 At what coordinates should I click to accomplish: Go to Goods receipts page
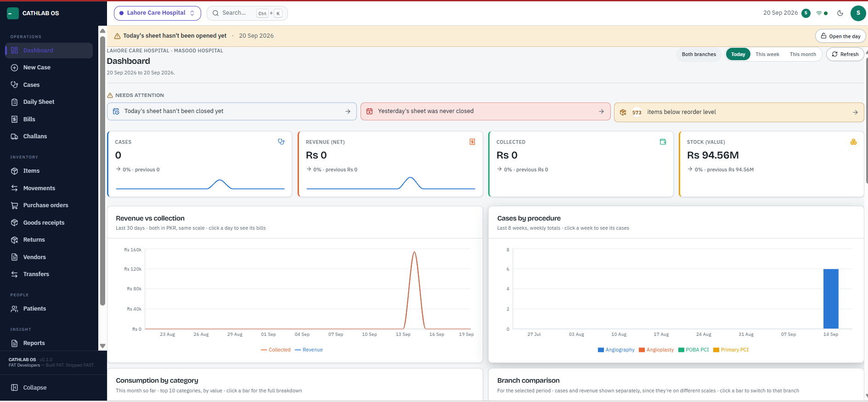49,222
